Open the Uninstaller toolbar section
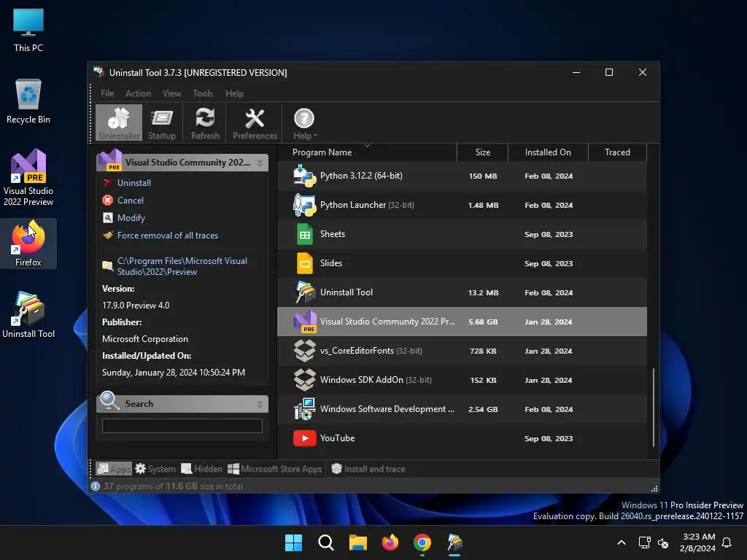The width and height of the screenshot is (747, 560). pos(119,122)
